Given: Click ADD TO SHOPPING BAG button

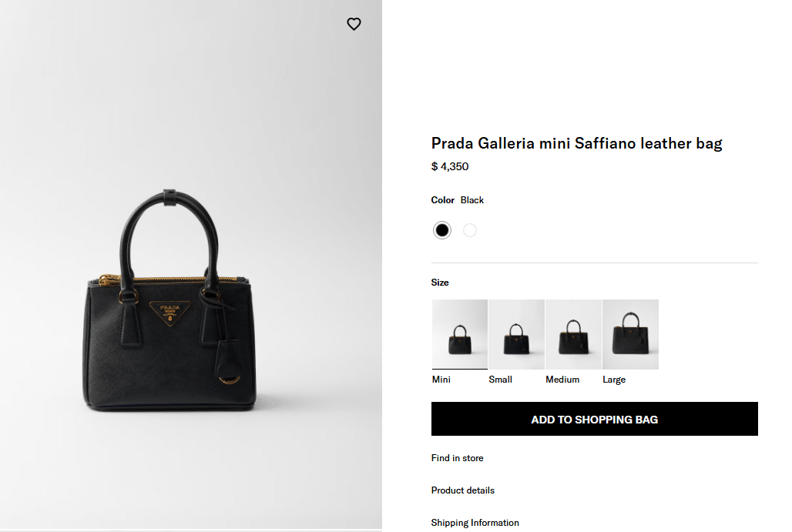Looking at the screenshot, I should pyautogui.click(x=594, y=420).
